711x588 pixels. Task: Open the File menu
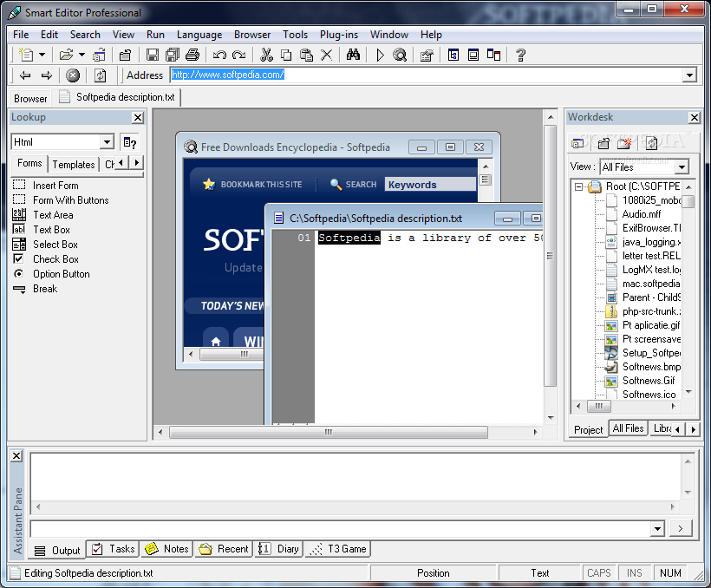coord(21,35)
